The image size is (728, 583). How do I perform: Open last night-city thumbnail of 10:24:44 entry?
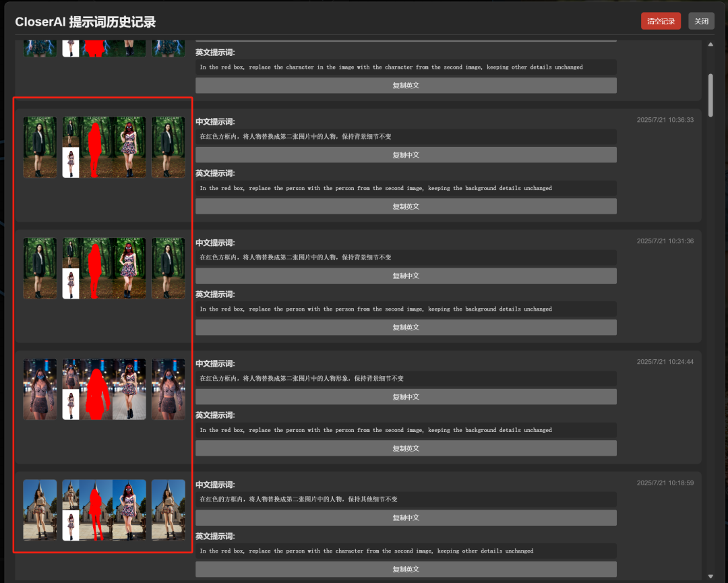168,389
